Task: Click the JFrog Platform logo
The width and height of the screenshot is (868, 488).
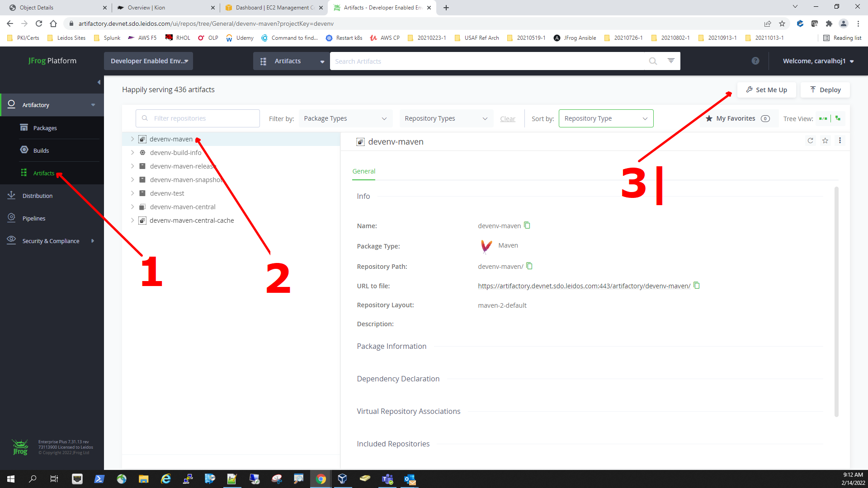Action: [x=52, y=61]
